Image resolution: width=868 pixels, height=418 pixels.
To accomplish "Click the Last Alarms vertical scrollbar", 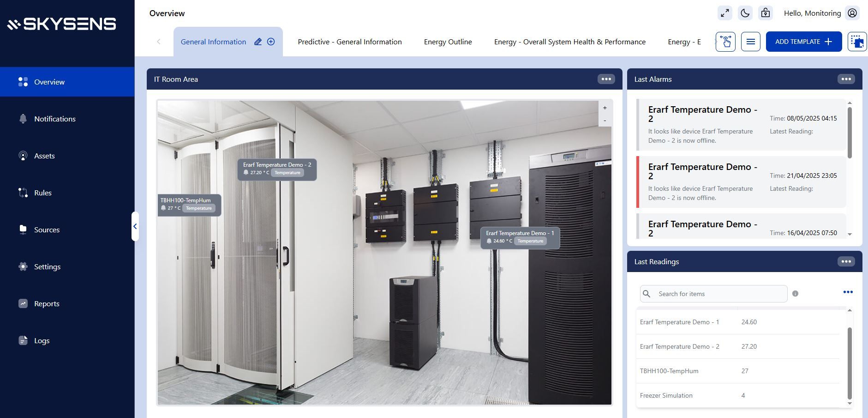I will [x=850, y=133].
